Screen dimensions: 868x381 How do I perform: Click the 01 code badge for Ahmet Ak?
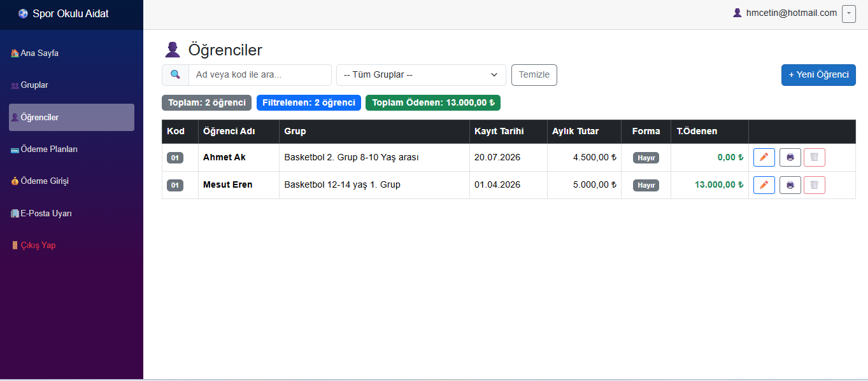click(x=175, y=158)
